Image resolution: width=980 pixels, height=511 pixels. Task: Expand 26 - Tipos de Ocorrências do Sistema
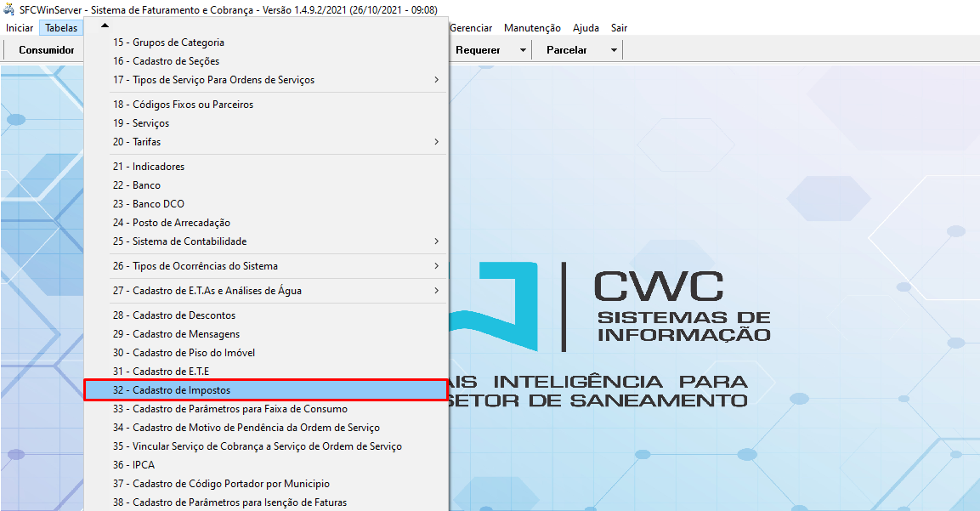point(436,266)
